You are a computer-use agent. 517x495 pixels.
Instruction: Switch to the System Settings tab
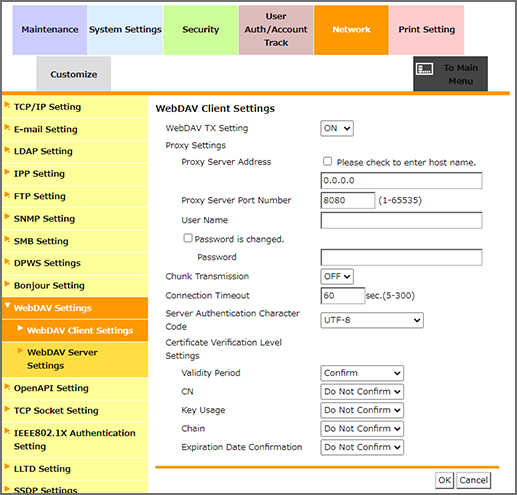[125, 30]
